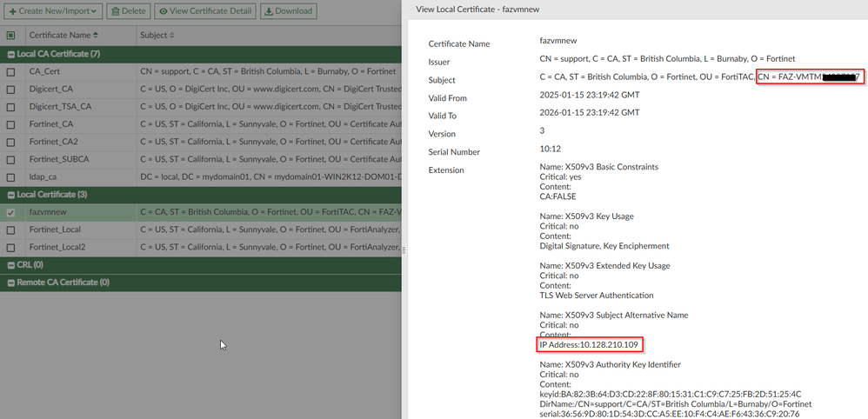Click the View Local Certificate panel title
The width and height of the screenshot is (868, 419).
pyautogui.click(x=477, y=10)
